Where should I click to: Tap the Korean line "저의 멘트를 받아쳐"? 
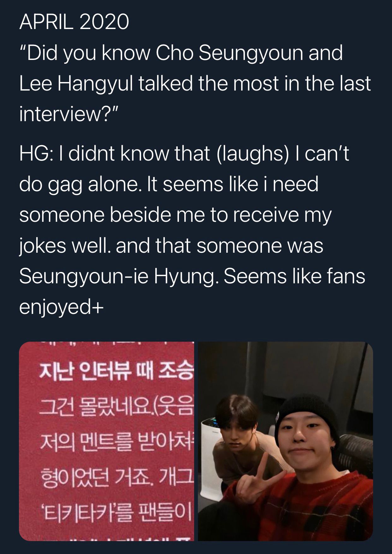click(x=116, y=445)
